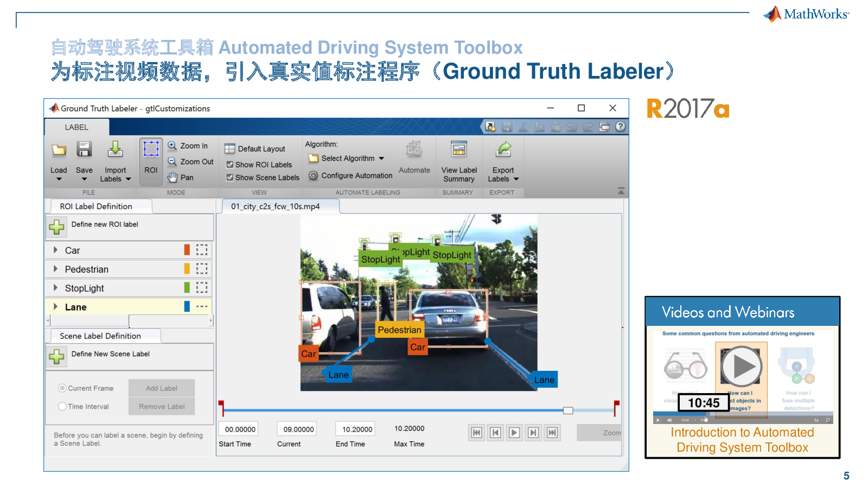Image resolution: width=868 pixels, height=488 pixels.
Task: Expand the Lane label row
Action: click(x=55, y=306)
